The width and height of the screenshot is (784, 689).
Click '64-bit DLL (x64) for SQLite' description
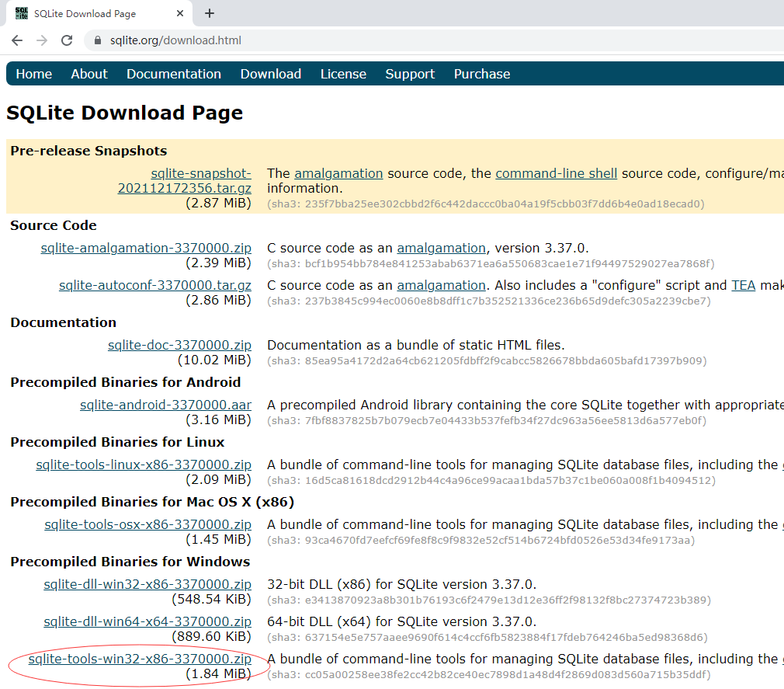401,621
